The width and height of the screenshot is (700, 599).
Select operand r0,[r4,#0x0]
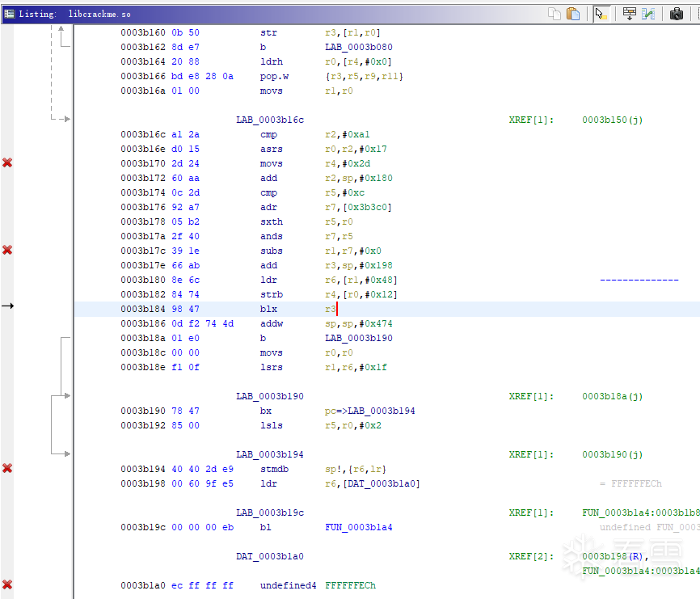[358, 62]
